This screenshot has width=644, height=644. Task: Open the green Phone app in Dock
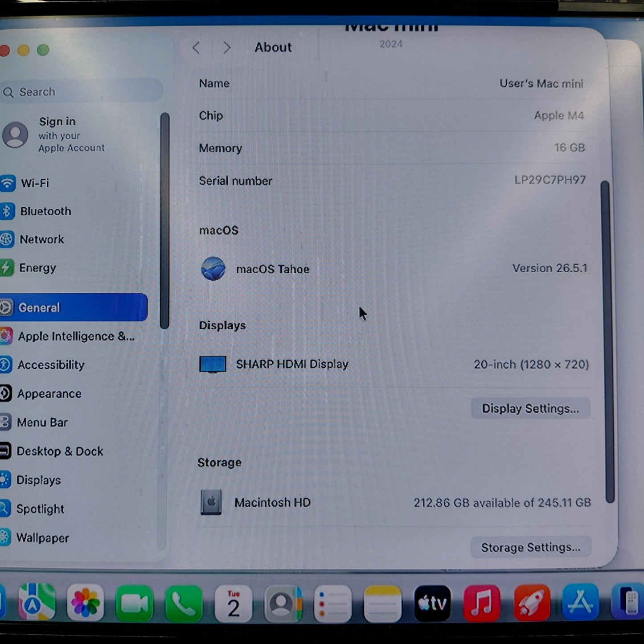click(x=183, y=603)
